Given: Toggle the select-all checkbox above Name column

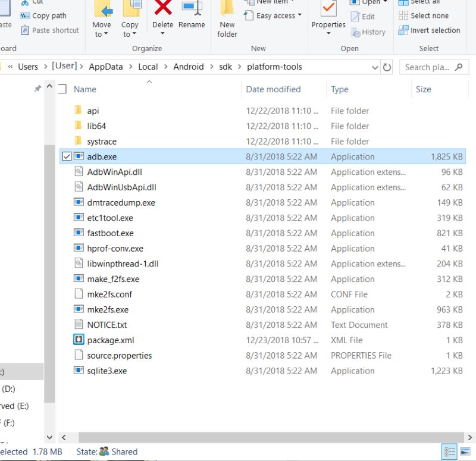Looking at the screenshot, I should click(62, 89).
